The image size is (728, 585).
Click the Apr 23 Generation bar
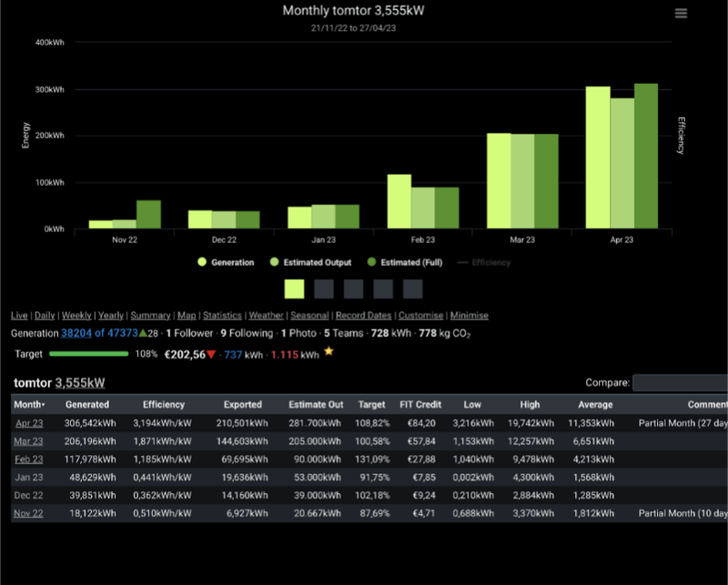tap(598, 157)
